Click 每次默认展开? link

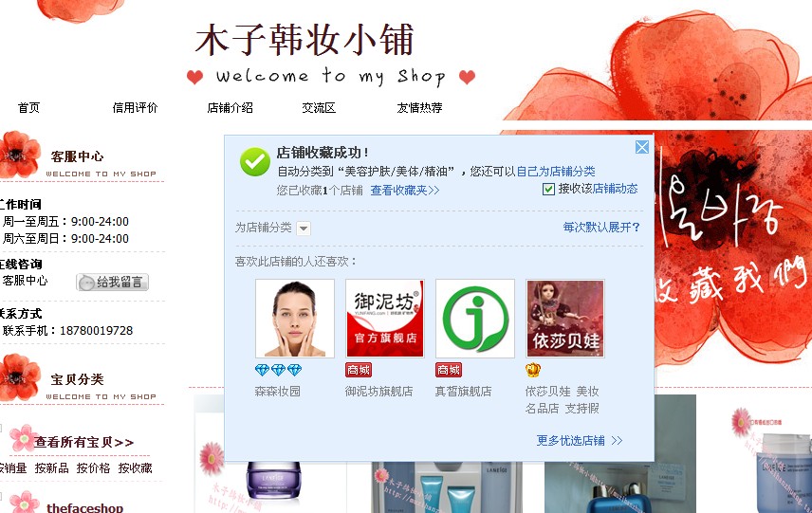601,227
